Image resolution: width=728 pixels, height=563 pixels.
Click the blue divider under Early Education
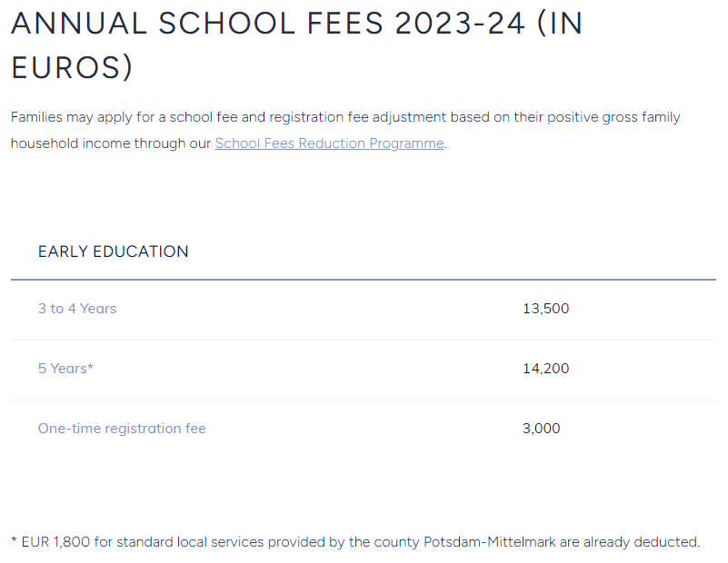tap(364, 280)
